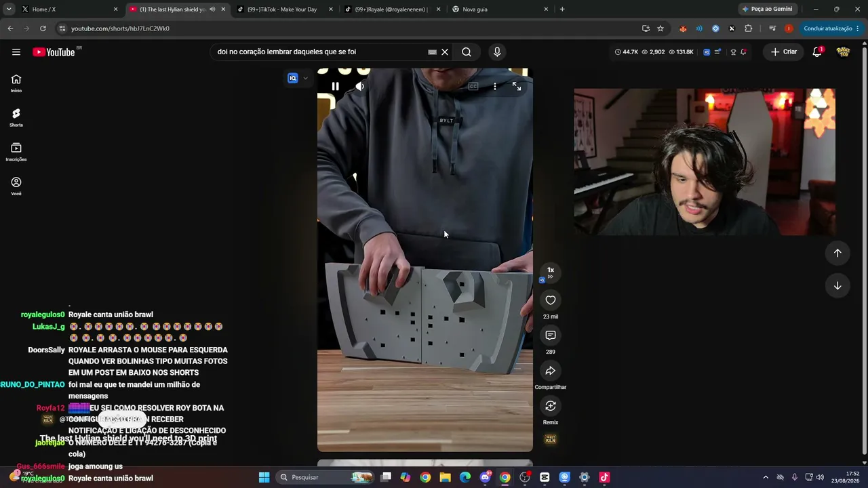Run the search with the magnifier button
Image resolution: width=868 pixels, height=488 pixels.
coord(467,52)
